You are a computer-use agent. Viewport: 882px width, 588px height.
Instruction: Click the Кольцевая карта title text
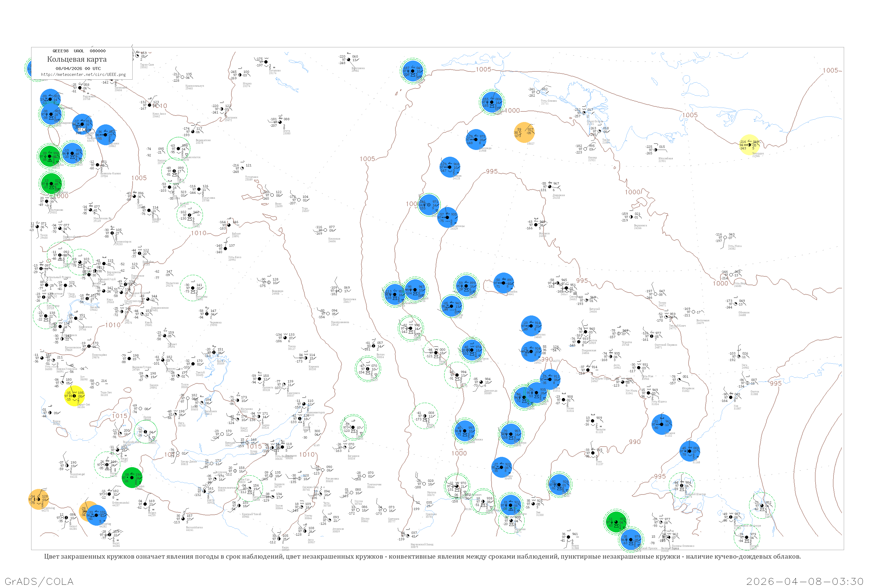[77, 59]
